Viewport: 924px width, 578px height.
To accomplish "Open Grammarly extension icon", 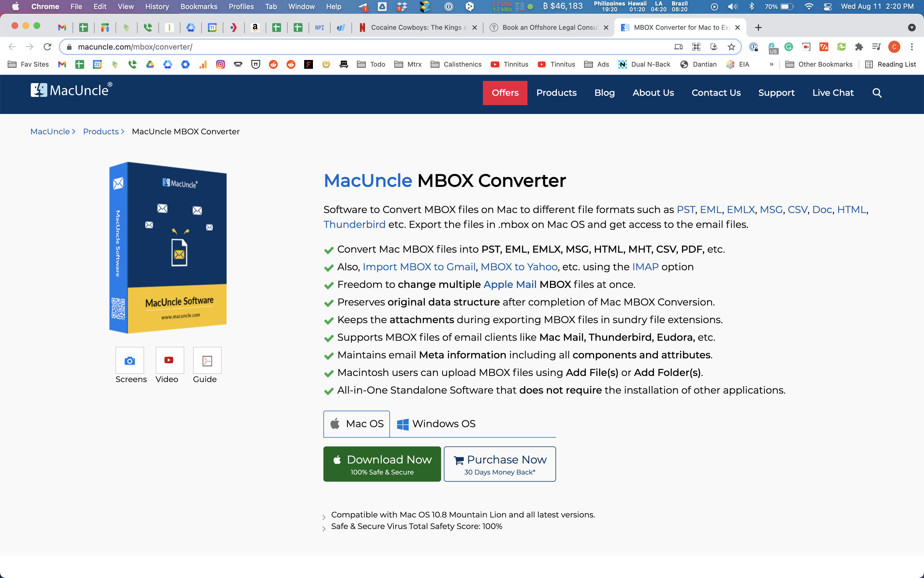I will click(788, 47).
